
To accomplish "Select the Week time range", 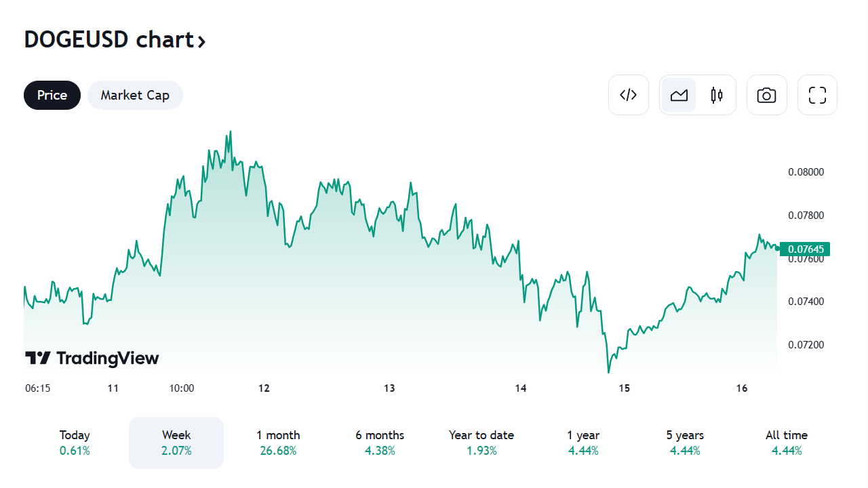I will pos(176,443).
